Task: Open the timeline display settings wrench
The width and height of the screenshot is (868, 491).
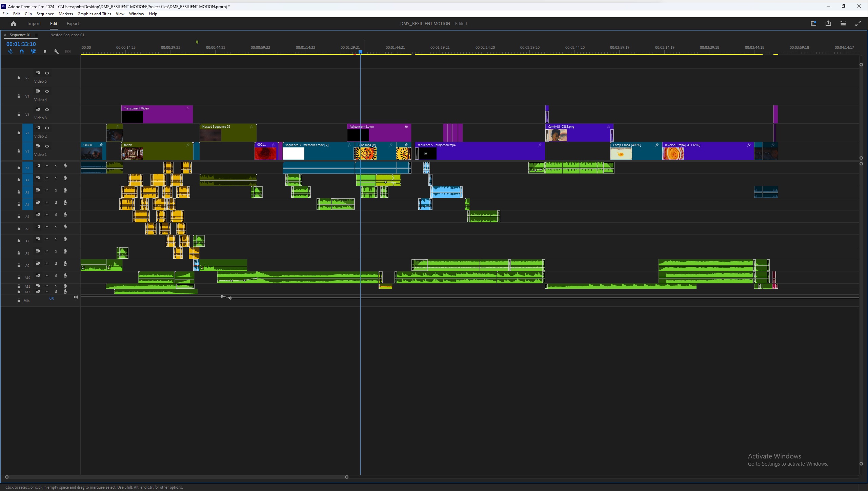Action: [x=56, y=52]
